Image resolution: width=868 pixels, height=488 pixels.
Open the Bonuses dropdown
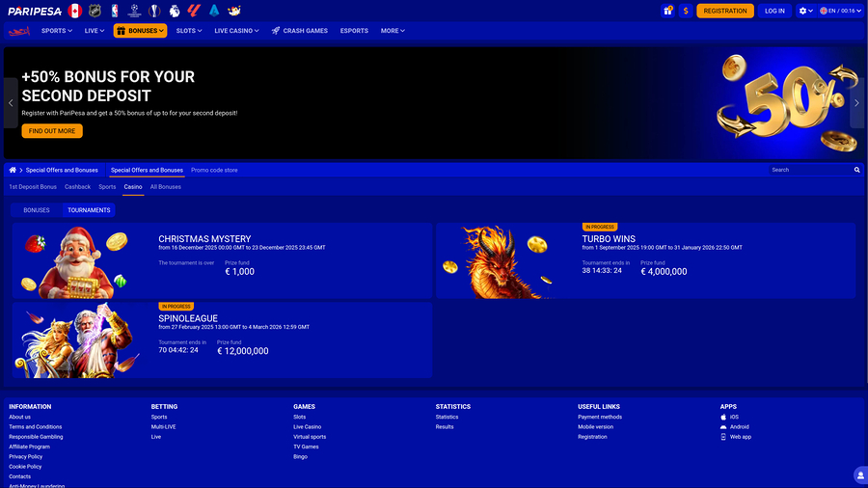140,31
